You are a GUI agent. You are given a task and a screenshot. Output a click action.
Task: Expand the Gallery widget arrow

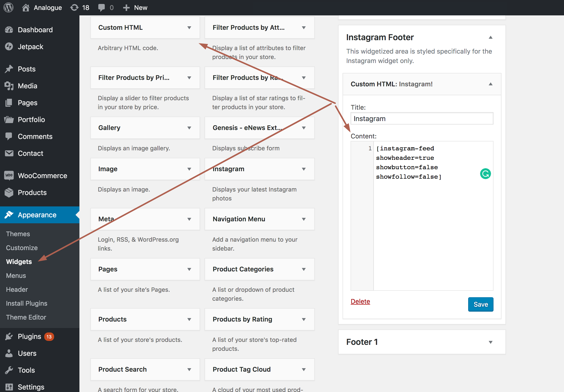(x=189, y=128)
